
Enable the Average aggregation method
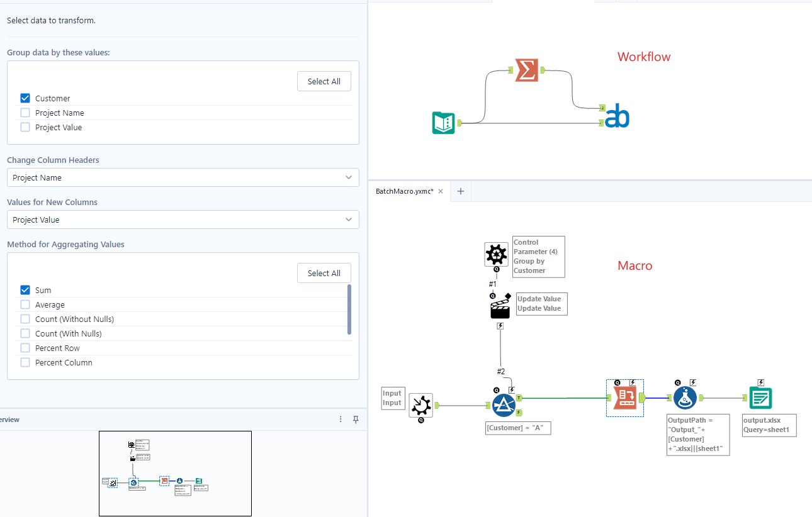tap(25, 304)
